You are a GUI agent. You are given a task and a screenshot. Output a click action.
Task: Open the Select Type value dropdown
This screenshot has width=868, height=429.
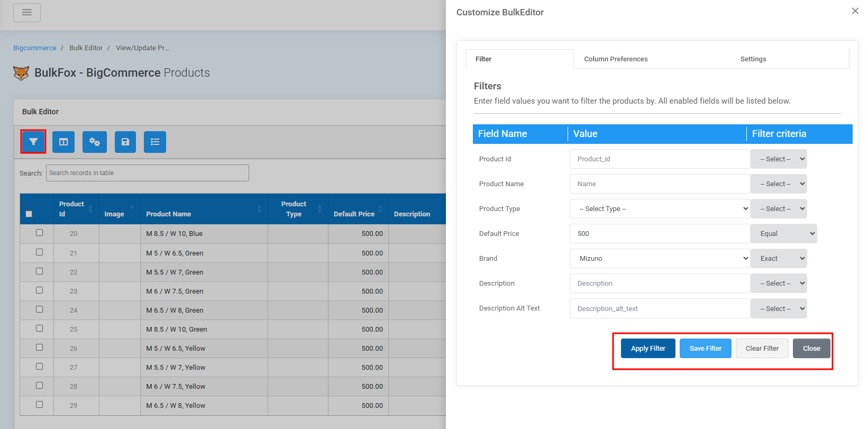(660, 209)
